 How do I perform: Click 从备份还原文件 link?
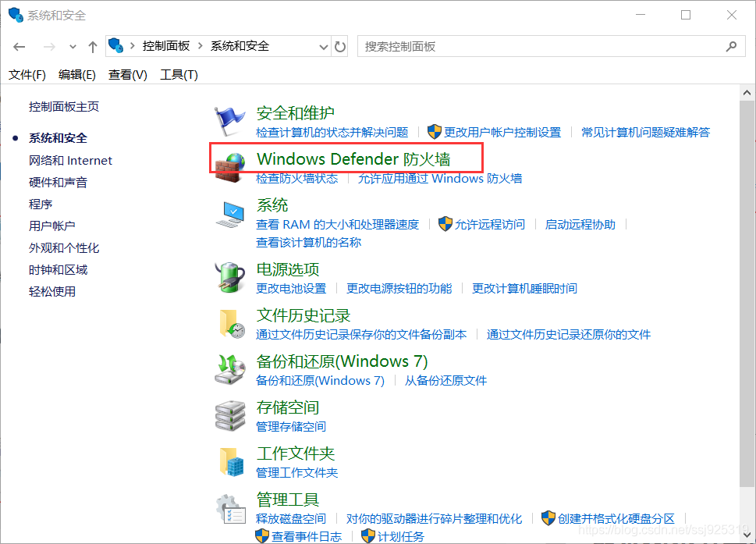(445, 381)
